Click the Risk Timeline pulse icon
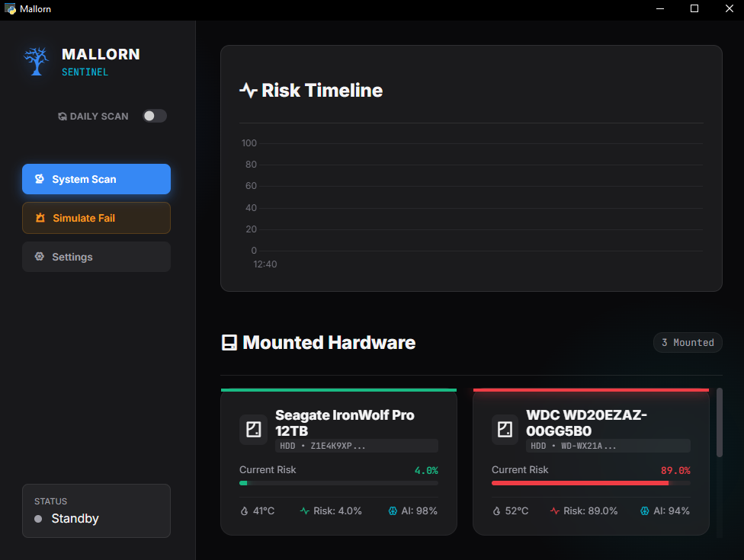Screen dimensions: 744x560 [249, 90]
